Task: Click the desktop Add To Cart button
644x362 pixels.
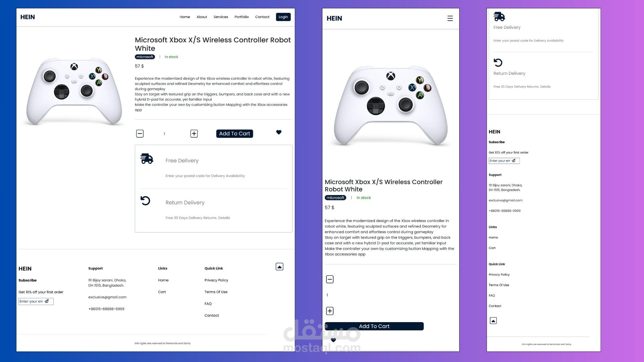Action: pyautogui.click(x=234, y=134)
